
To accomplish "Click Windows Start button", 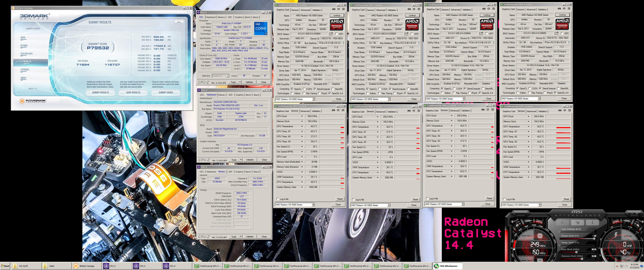I will pyautogui.click(x=5, y=266).
